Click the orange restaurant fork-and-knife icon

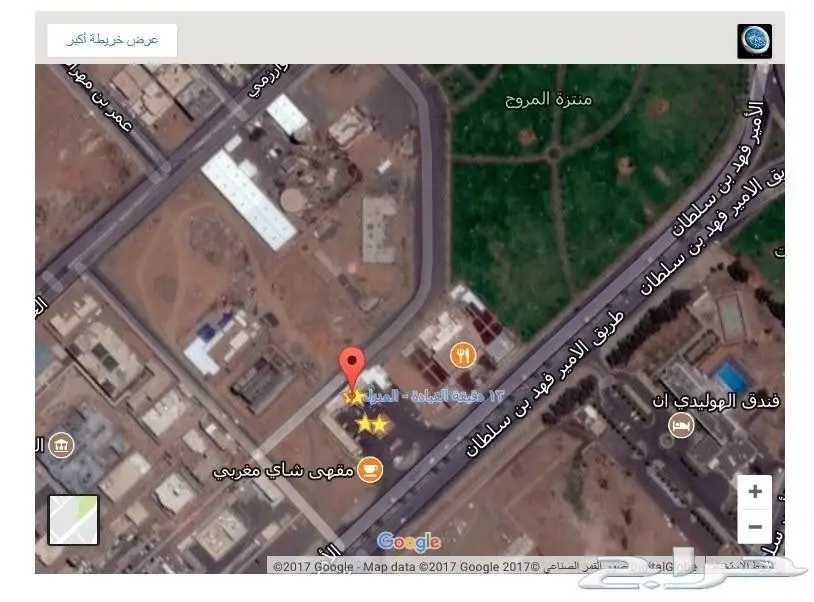[x=462, y=354]
